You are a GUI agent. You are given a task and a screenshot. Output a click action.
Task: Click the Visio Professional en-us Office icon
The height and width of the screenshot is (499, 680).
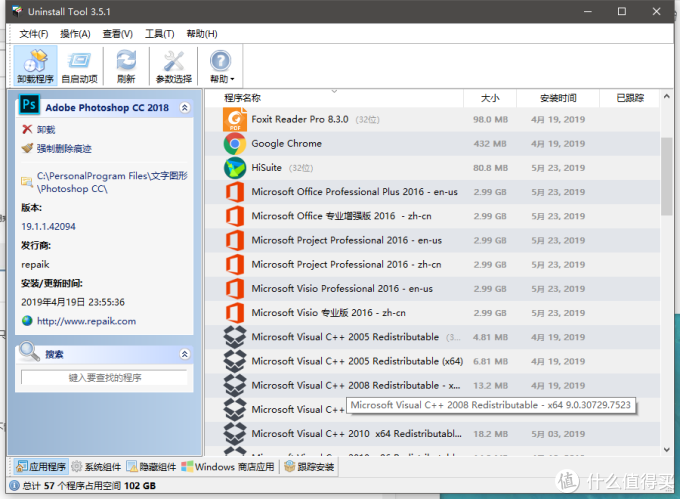pos(235,289)
